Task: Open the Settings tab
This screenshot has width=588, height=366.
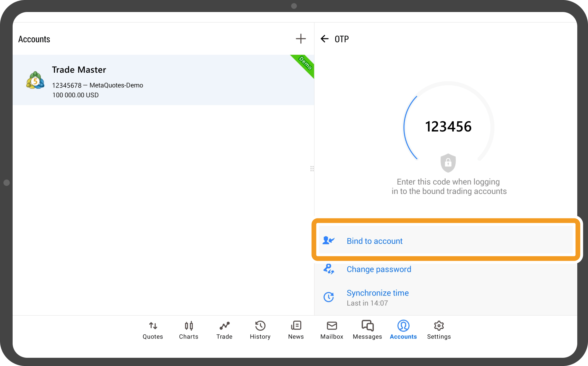Action: [439, 330]
